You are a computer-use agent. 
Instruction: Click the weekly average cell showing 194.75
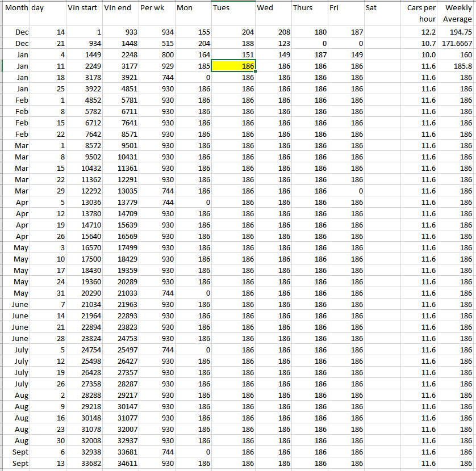point(457,32)
